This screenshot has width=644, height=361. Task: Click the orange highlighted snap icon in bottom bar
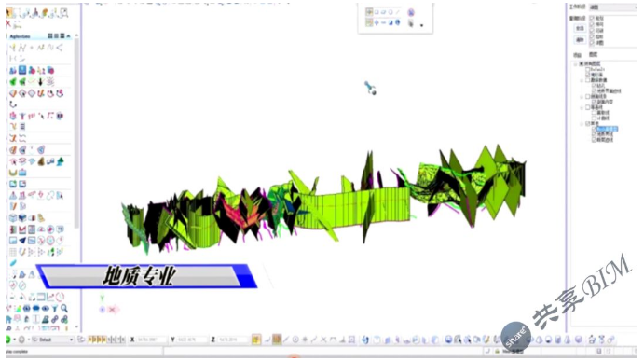[x=277, y=340]
